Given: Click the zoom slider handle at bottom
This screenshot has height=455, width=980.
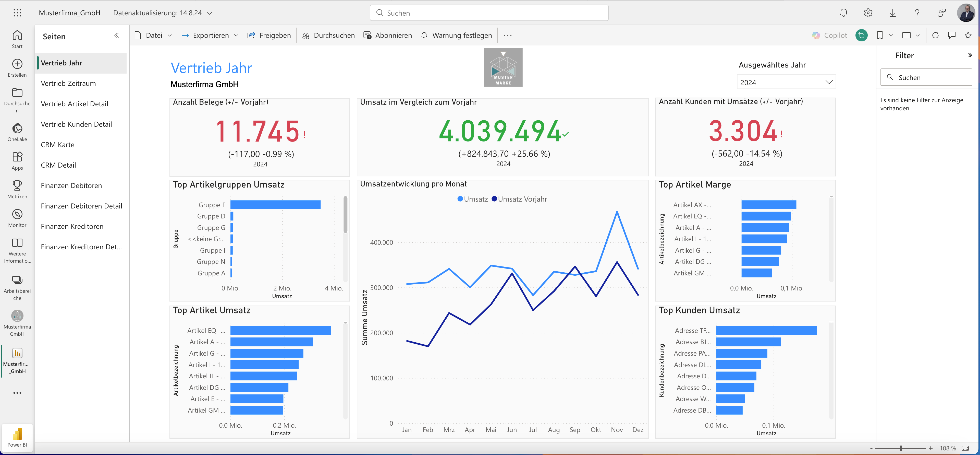Looking at the screenshot, I should tap(901, 449).
